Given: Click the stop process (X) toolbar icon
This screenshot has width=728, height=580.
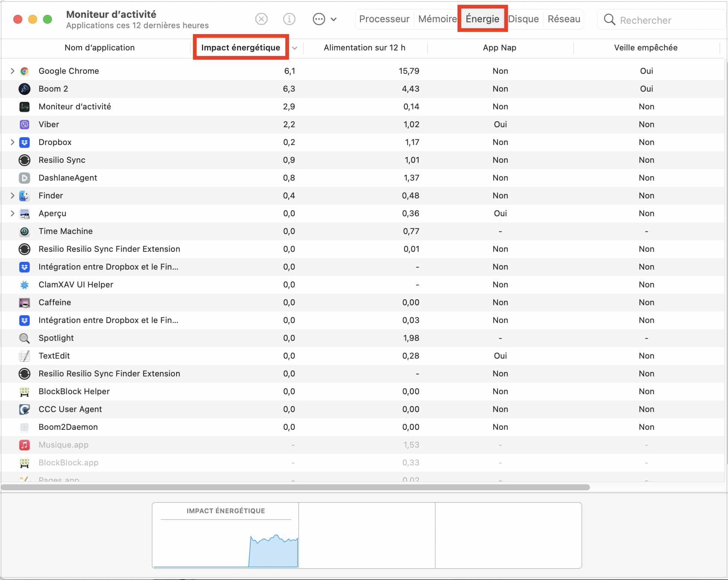Looking at the screenshot, I should point(262,19).
